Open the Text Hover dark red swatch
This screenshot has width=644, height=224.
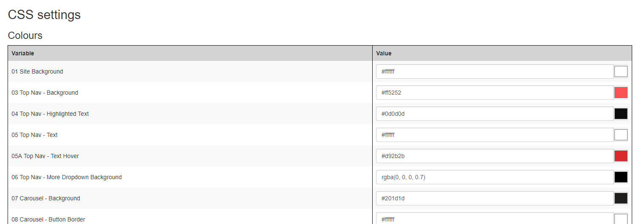pos(621,156)
